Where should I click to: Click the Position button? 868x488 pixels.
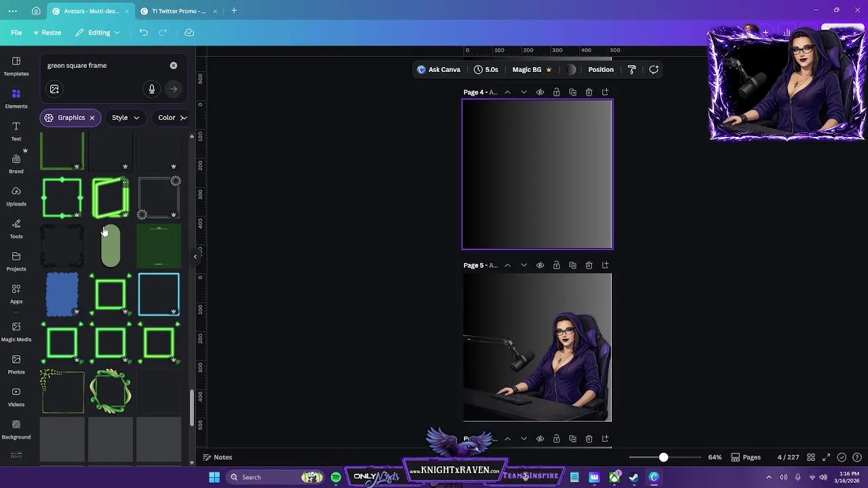click(601, 69)
